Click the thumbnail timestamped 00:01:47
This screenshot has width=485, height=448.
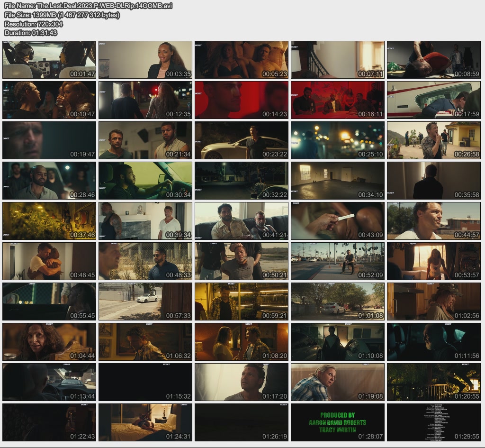click(x=49, y=60)
